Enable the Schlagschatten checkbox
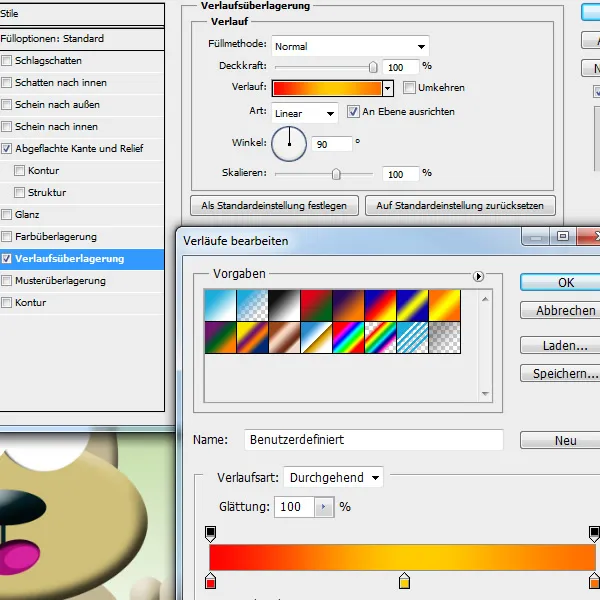Image resolution: width=600 pixels, height=600 pixels. (7, 60)
